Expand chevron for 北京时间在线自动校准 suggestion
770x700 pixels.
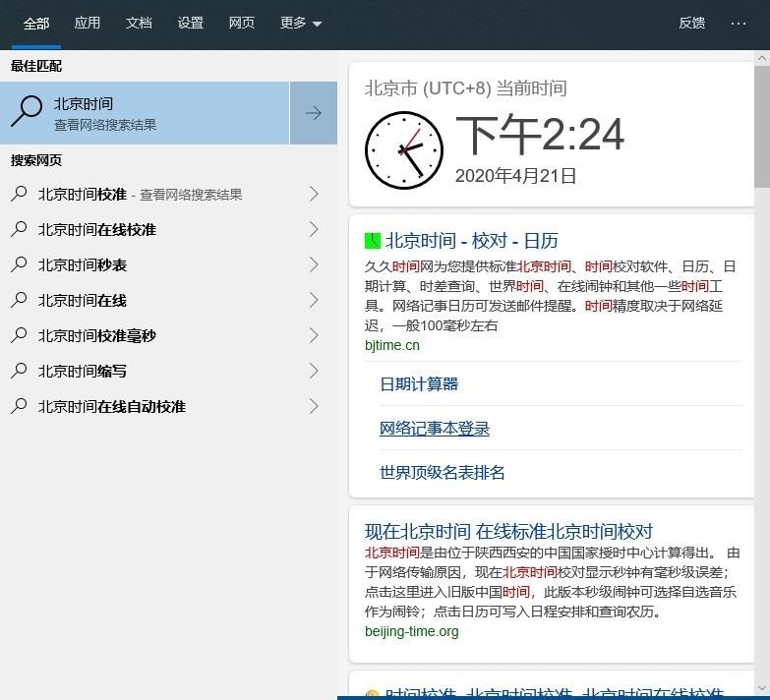(x=314, y=406)
